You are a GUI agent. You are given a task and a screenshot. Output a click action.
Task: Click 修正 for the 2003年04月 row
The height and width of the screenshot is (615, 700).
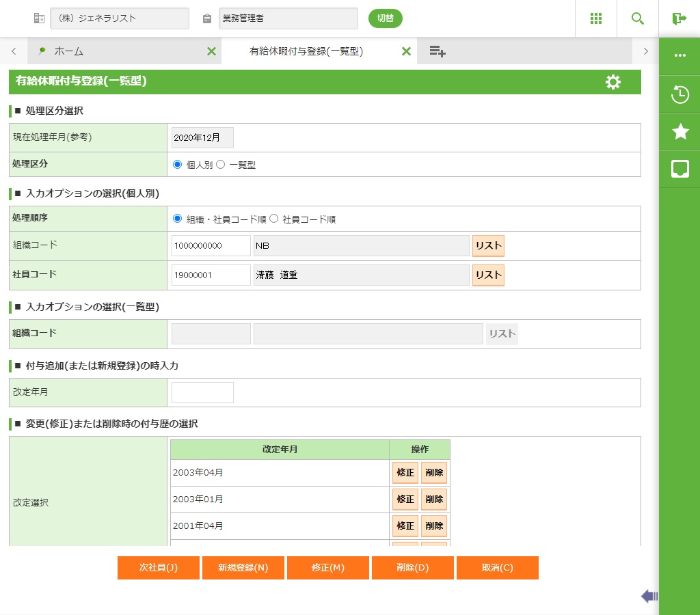pos(405,473)
